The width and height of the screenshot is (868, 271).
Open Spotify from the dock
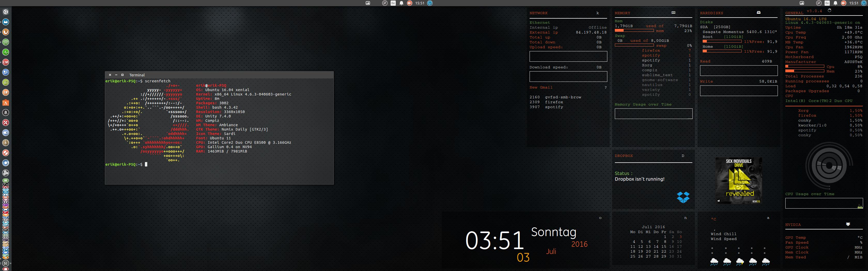pyautogui.click(x=6, y=42)
